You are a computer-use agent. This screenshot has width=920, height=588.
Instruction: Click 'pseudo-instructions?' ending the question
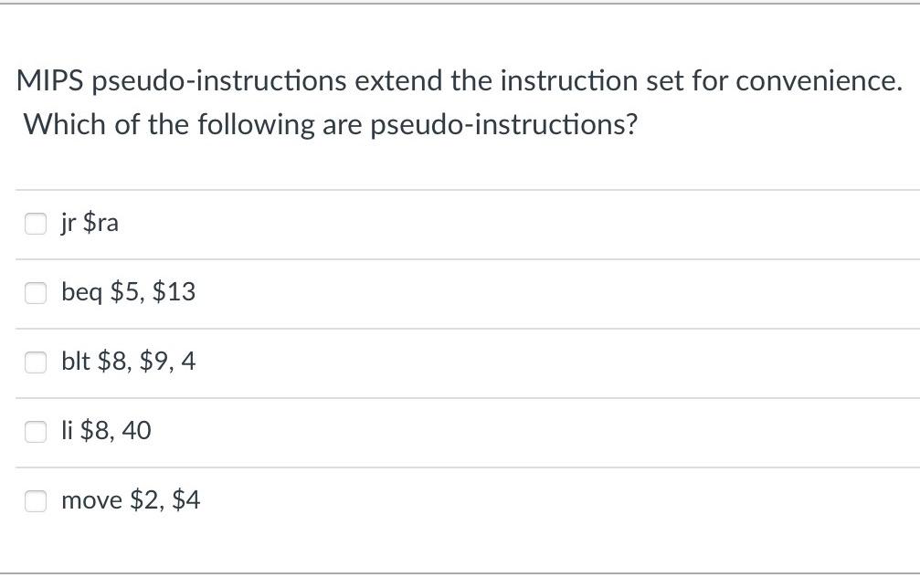tap(504, 125)
